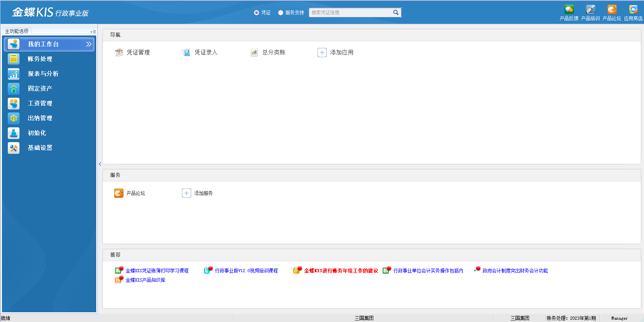Click the 总分类账 ledger icon

click(x=254, y=52)
